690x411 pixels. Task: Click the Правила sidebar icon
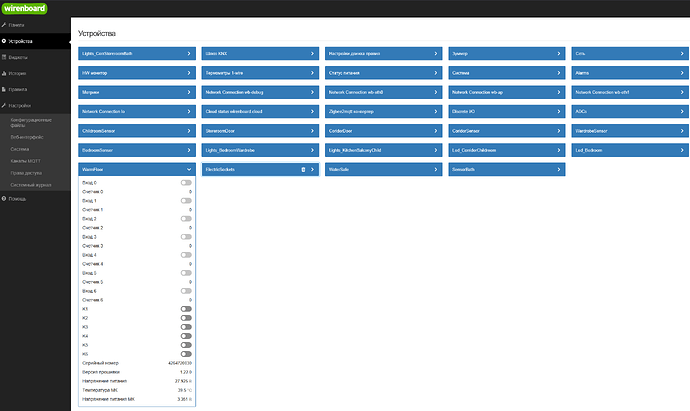[4, 89]
